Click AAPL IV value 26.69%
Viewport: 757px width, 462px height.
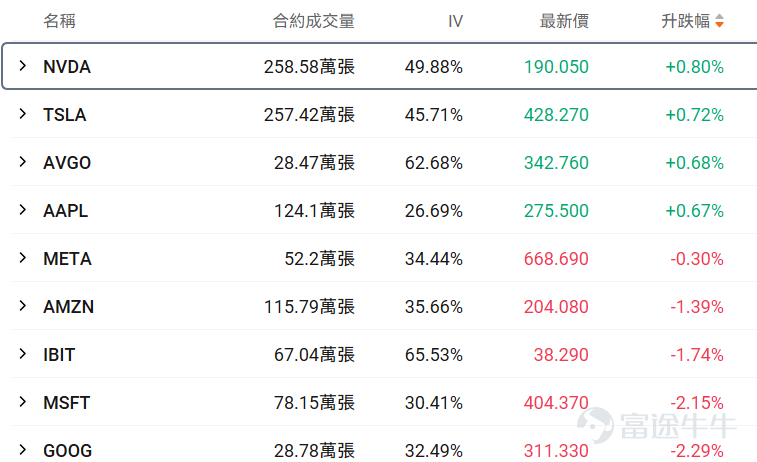pyautogui.click(x=434, y=211)
